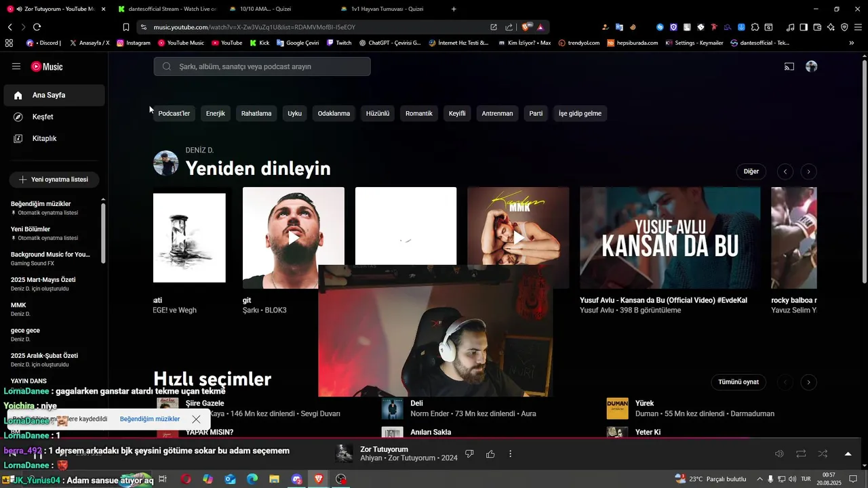Reload the browser page
This screenshot has height=488, width=868.
[37, 27]
